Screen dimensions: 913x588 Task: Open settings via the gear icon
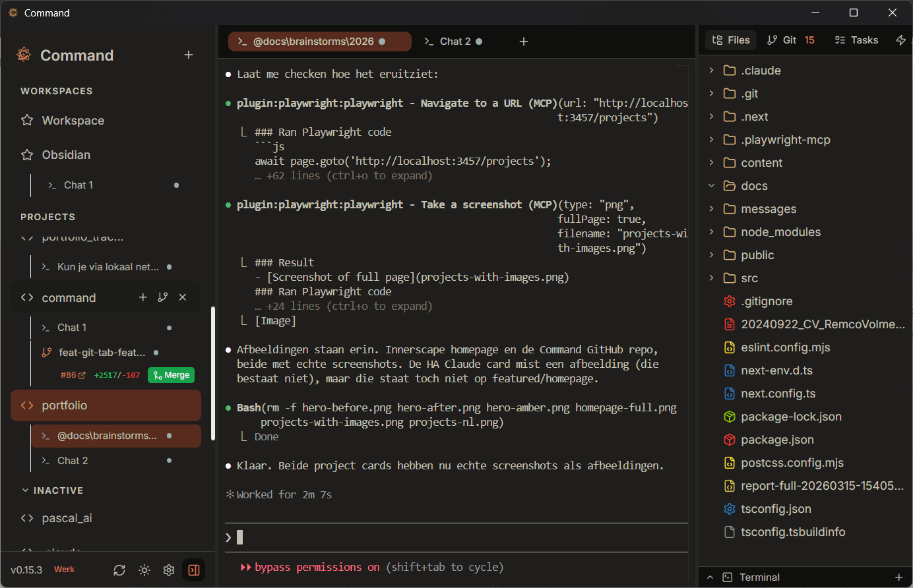pos(169,570)
